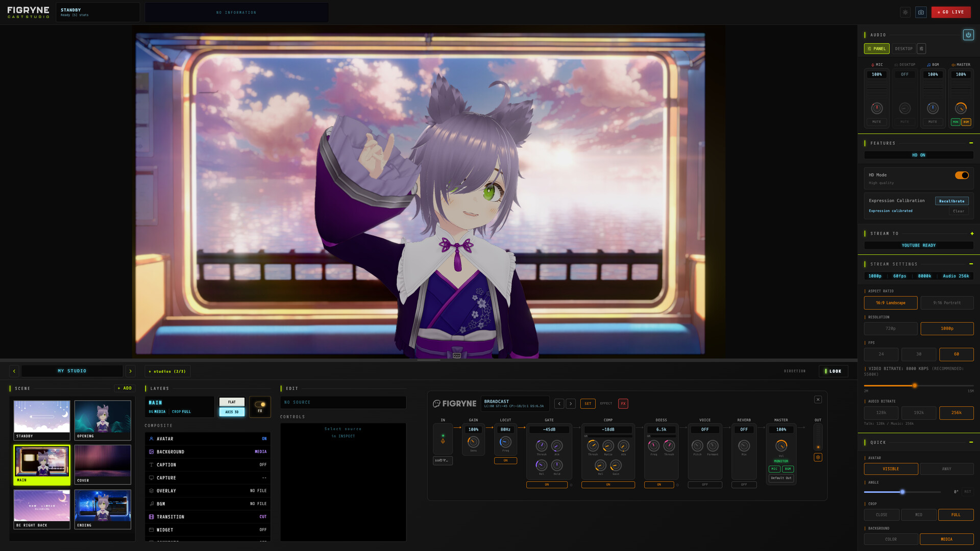Toggle the Locut ON button
The width and height of the screenshot is (980, 551).
point(505,461)
